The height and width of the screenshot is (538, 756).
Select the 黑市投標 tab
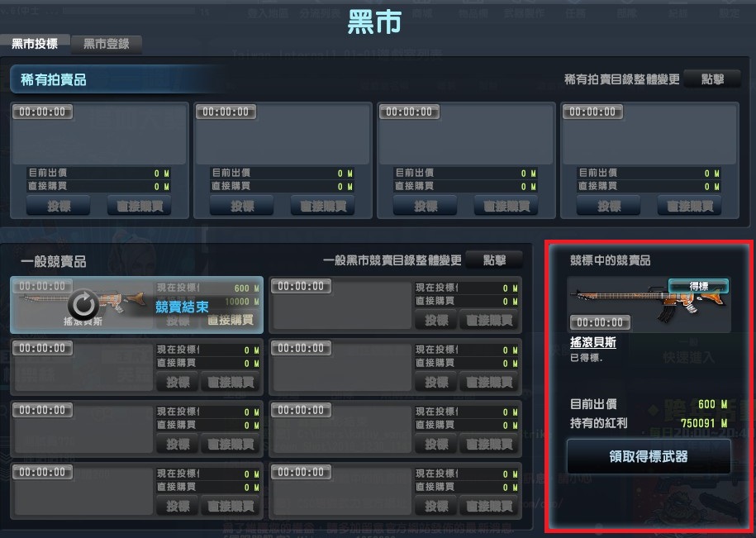point(35,45)
